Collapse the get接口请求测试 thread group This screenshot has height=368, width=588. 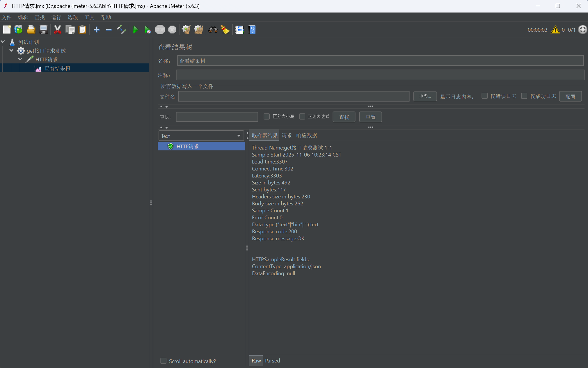click(x=12, y=51)
